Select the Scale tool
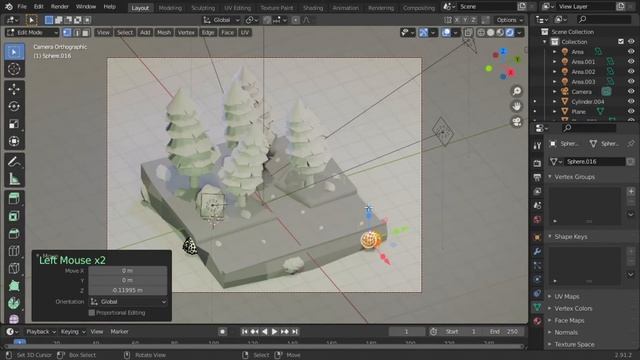This screenshot has width=640, height=360. (x=14, y=124)
